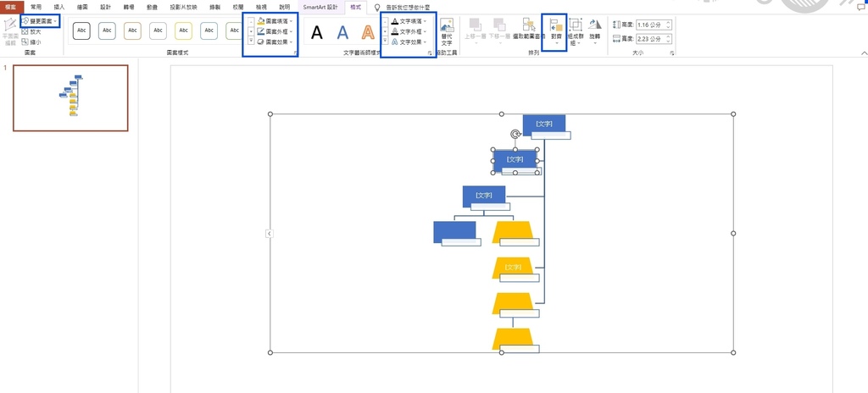868x393 pixels.
Task: Click the 文字外框 text outline icon
Action: tap(395, 31)
